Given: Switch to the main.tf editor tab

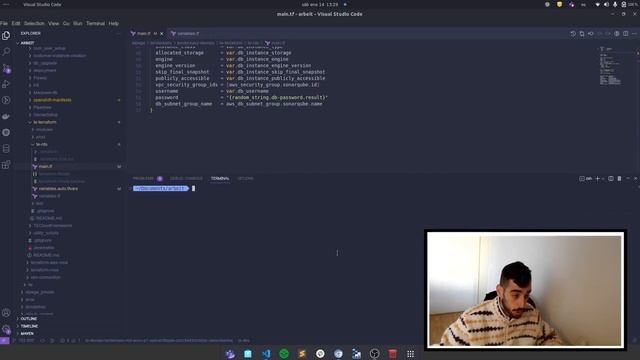Looking at the screenshot, I should 144,33.
